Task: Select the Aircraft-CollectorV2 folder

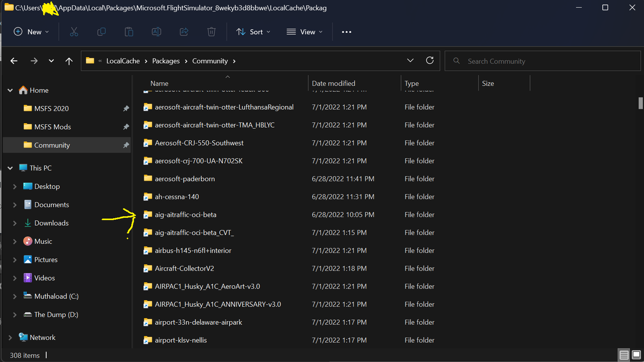Action: (185, 268)
